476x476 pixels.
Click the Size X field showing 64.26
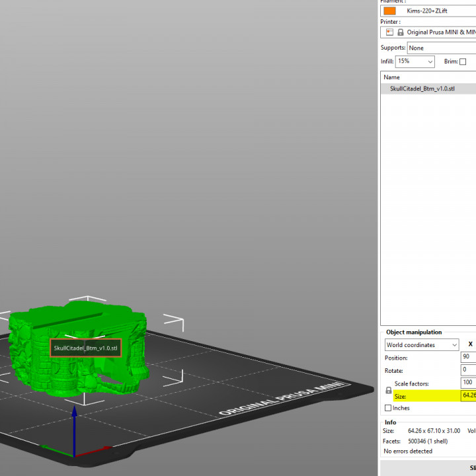(469, 395)
